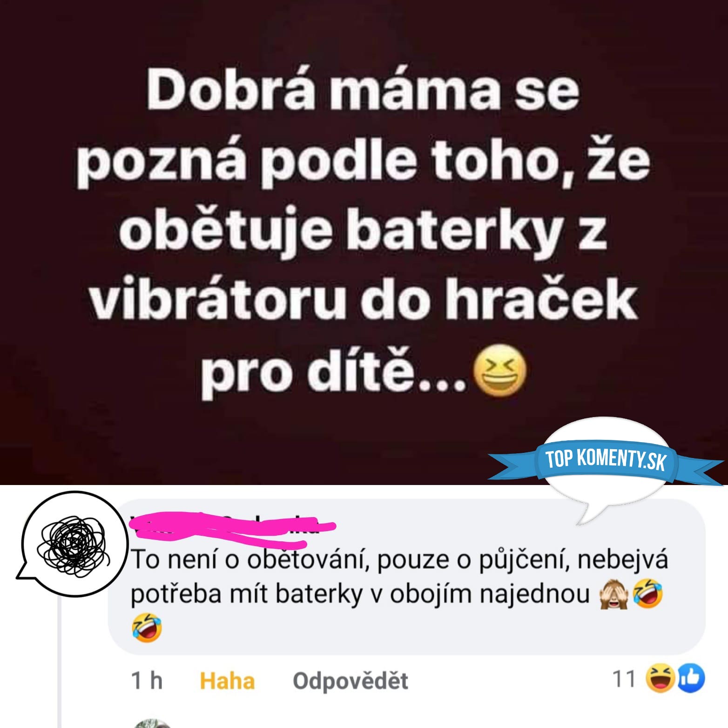The width and height of the screenshot is (728, 728).
Task: Click the comment text starting 'To není o obětování'
Action: [399, 577]
